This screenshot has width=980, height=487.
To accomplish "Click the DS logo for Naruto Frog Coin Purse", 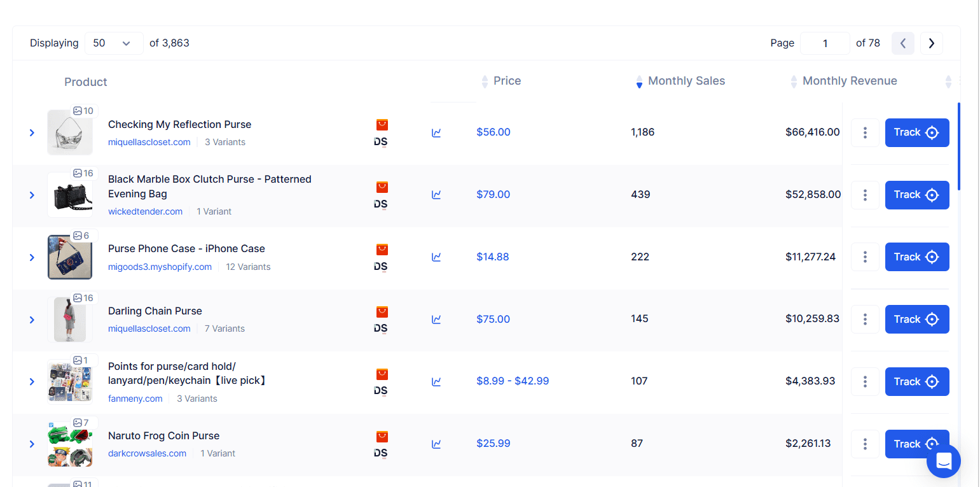I will [x=381, y=454].
